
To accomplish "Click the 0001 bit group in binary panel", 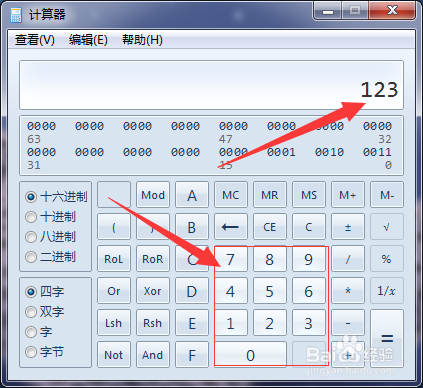I will [281, 152].
